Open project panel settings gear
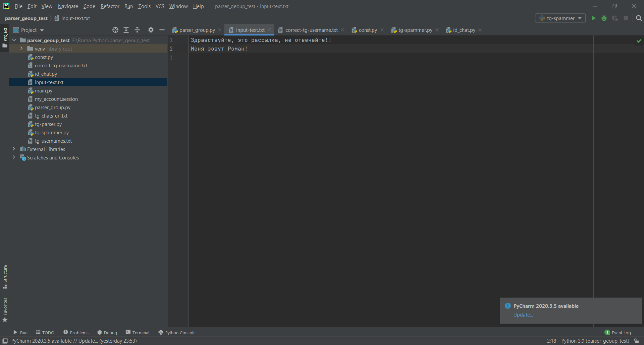Screen dimensions: 644x345 coord(151,30)
